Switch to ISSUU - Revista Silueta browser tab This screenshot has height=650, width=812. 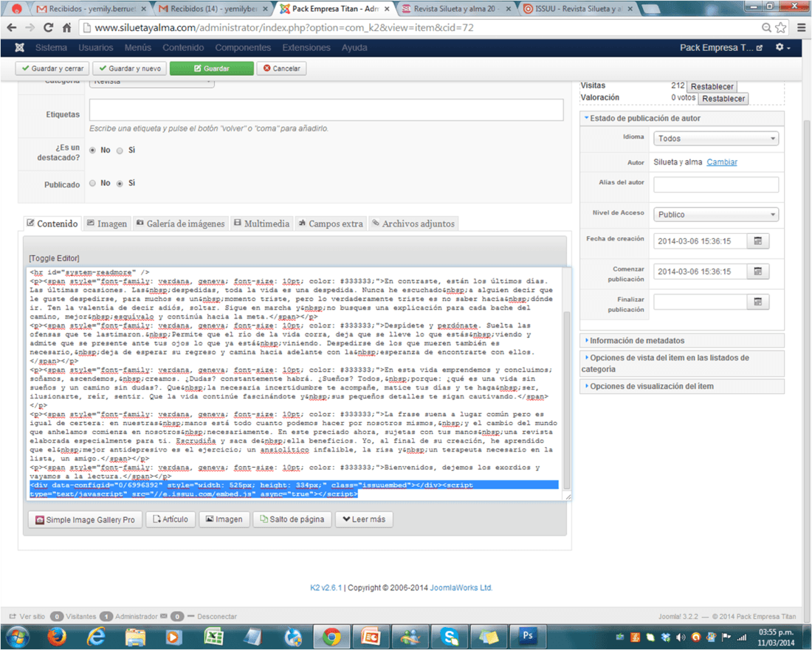pos(578,9)
